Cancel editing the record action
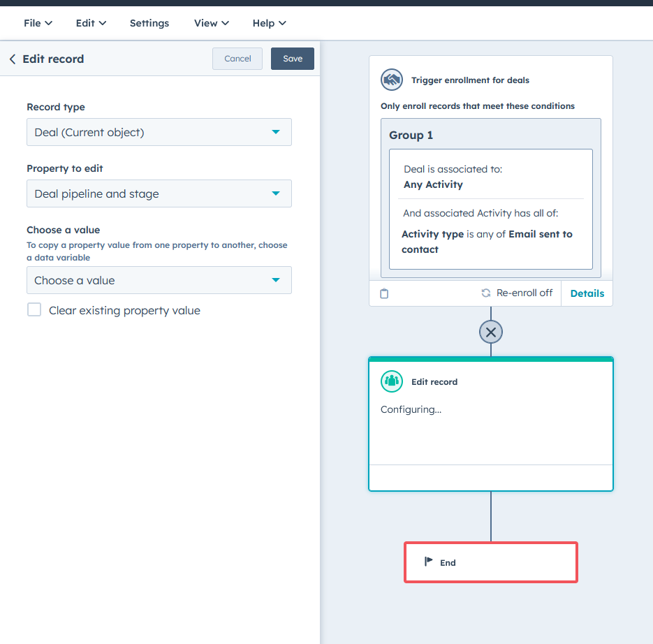This screenshot has width=653, height=644. coord(237,59)
